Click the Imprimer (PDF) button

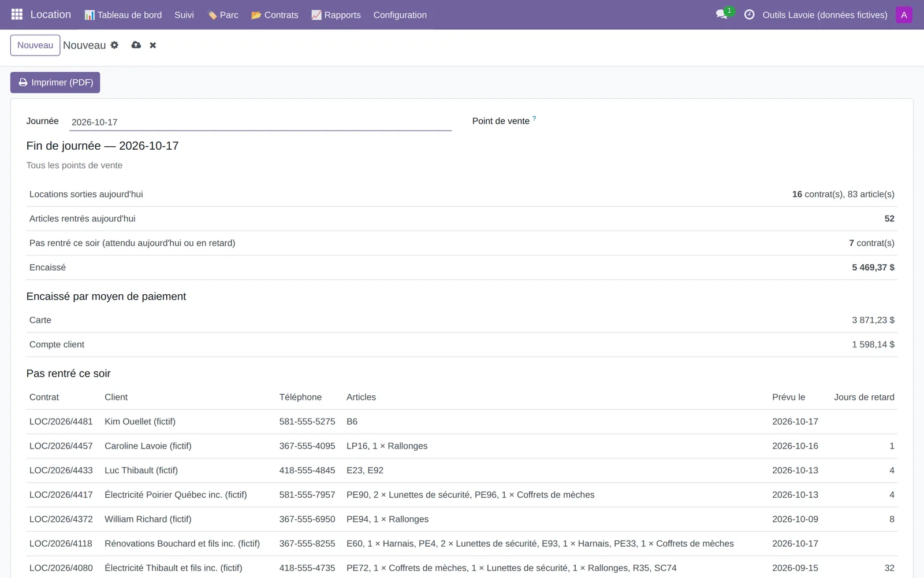55,83
